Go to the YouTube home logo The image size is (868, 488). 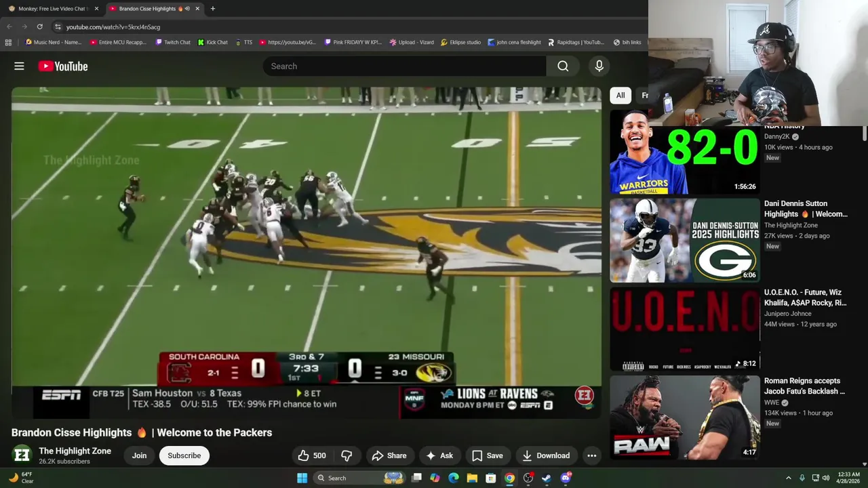coord(63,66)
